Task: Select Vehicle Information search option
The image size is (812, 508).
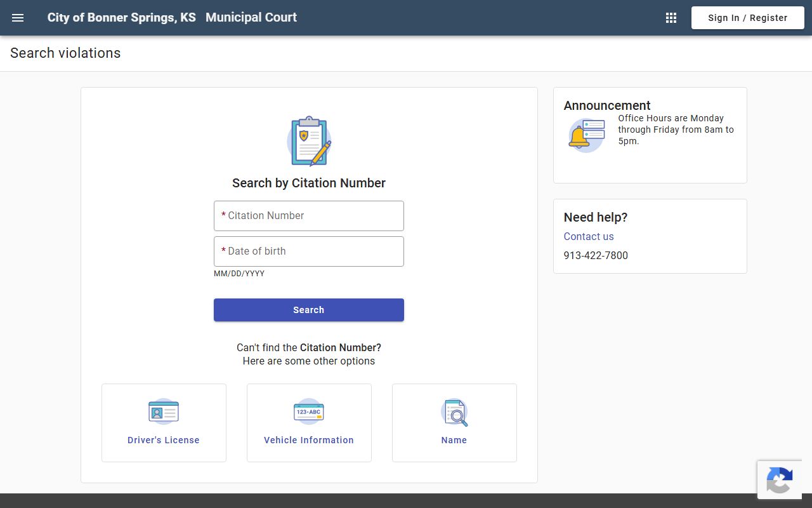Action: coord(309,423)
